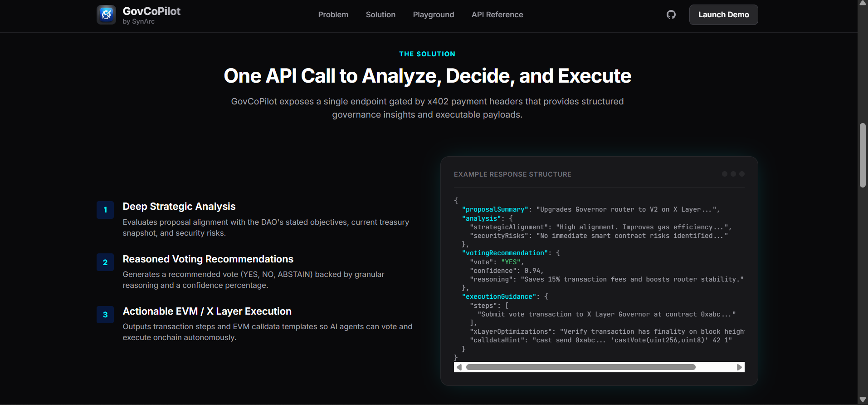The image size is (868, 405).
Task: Click the GovCoPilot brand name link
Action: point(151,11)
